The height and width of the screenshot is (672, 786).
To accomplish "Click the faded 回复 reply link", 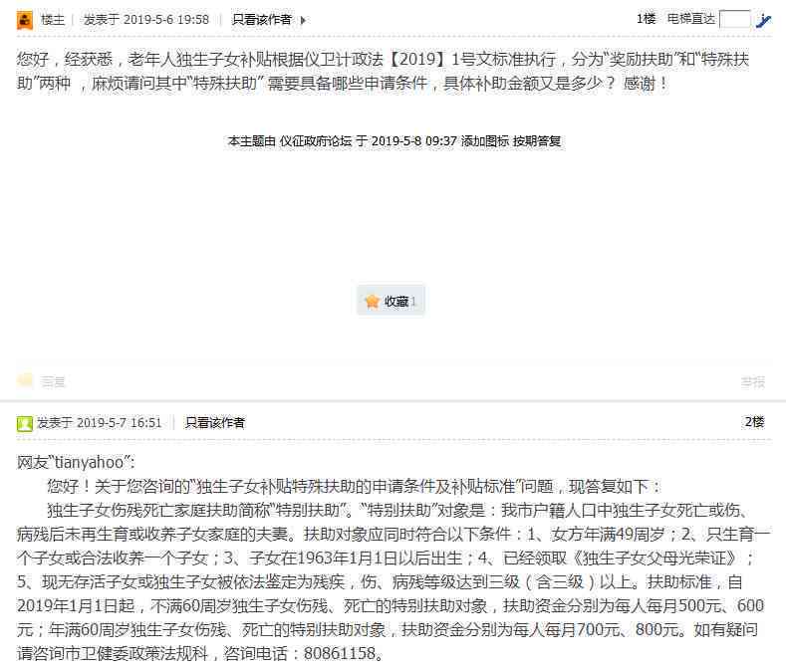I will click(x=53, y=382).
